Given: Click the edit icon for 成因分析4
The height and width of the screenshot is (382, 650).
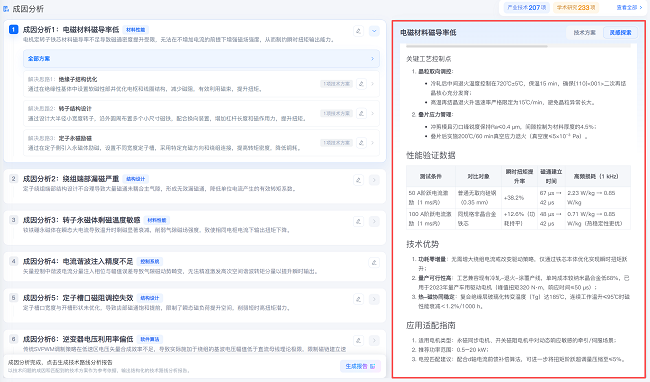Looking at the screenshot, I should click(x=374, y=262).
